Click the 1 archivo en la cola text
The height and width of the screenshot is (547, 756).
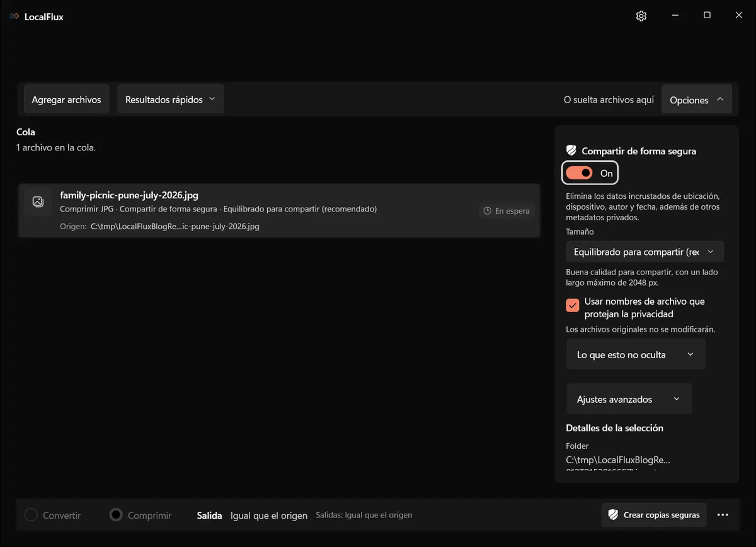[56, 147]
